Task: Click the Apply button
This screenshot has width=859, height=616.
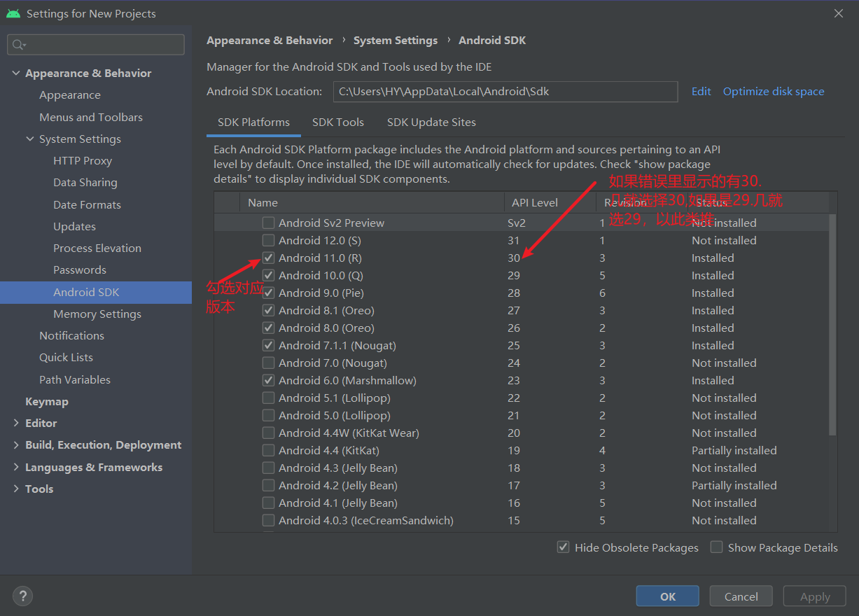Action: pos(815,596)
